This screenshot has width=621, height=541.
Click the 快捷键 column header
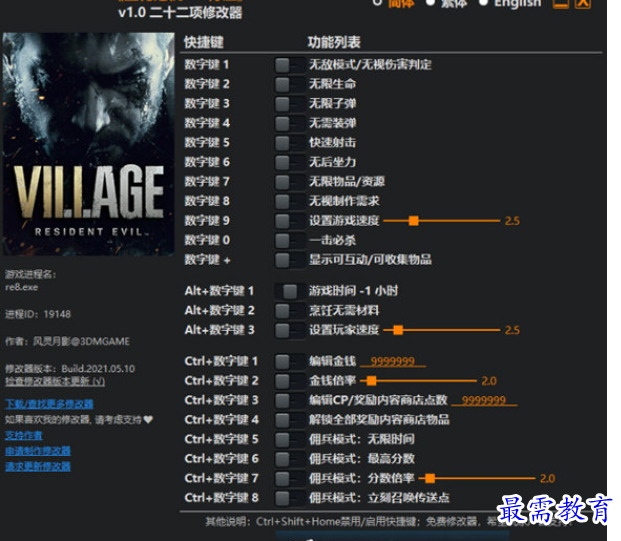tap(204, 42)
